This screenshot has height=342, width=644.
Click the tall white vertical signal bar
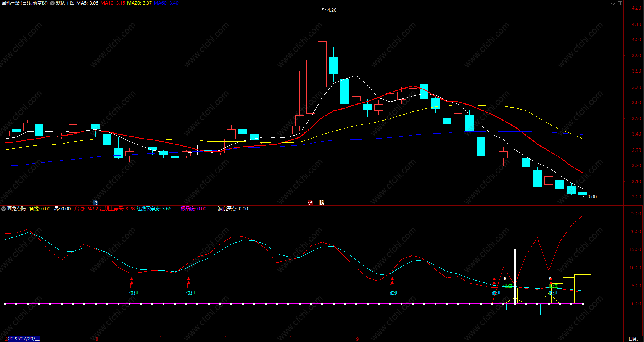[x=515, y=276]
